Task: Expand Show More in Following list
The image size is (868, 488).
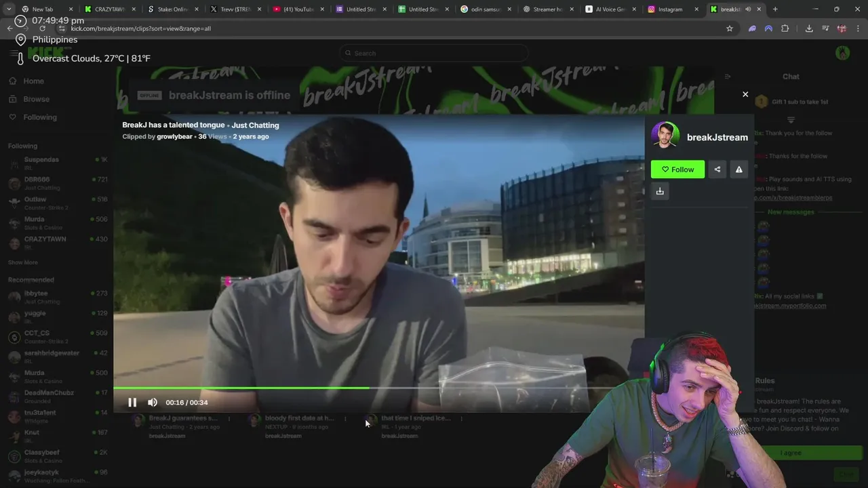Action: (23, 262)
